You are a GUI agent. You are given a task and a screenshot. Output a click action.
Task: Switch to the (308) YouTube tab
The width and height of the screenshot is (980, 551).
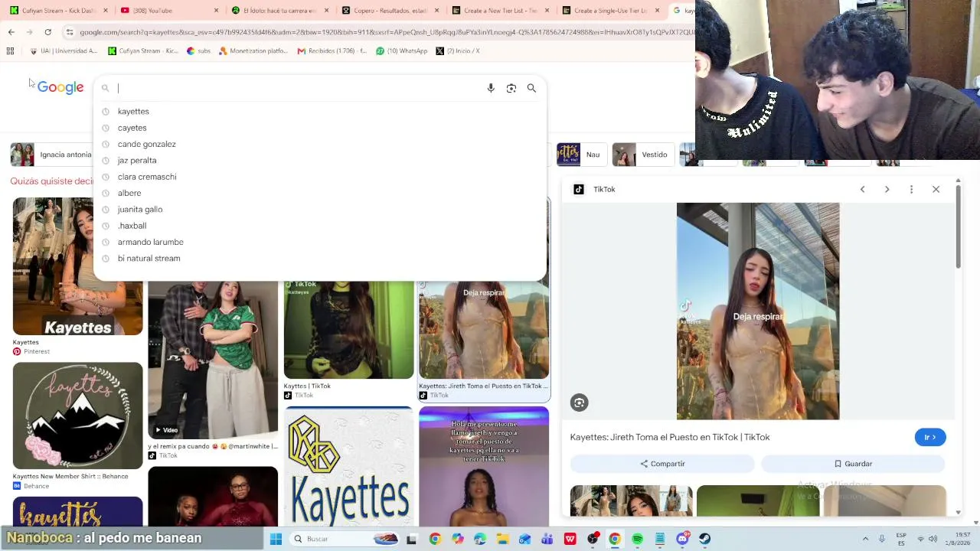pyautogui.click(x=168, y=11)
